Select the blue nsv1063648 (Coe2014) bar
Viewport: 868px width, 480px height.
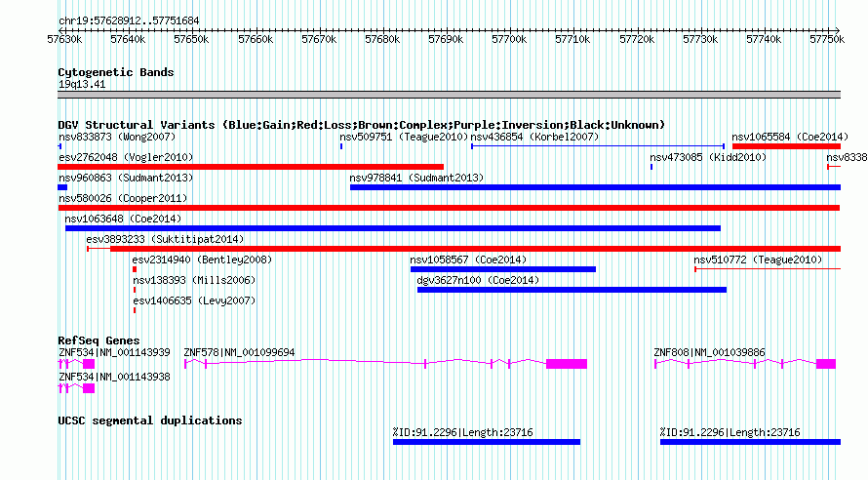point(393,228)
